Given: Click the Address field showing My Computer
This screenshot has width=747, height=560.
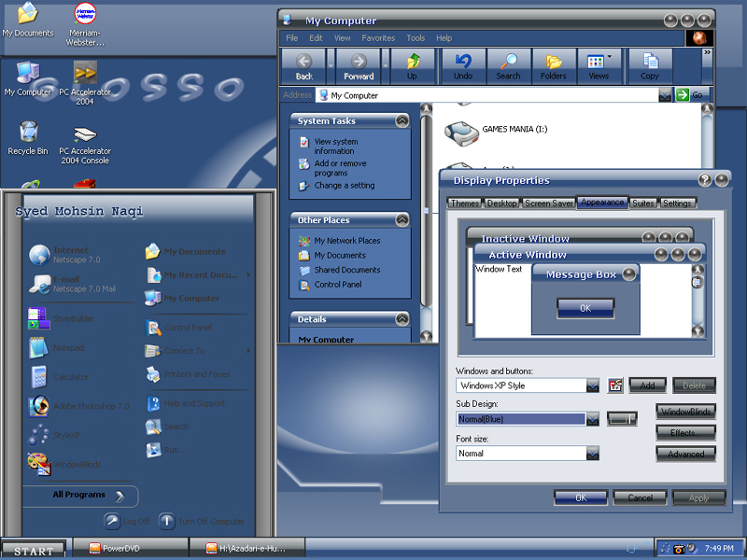Looking at the screenshot, I should click(488, 95).
